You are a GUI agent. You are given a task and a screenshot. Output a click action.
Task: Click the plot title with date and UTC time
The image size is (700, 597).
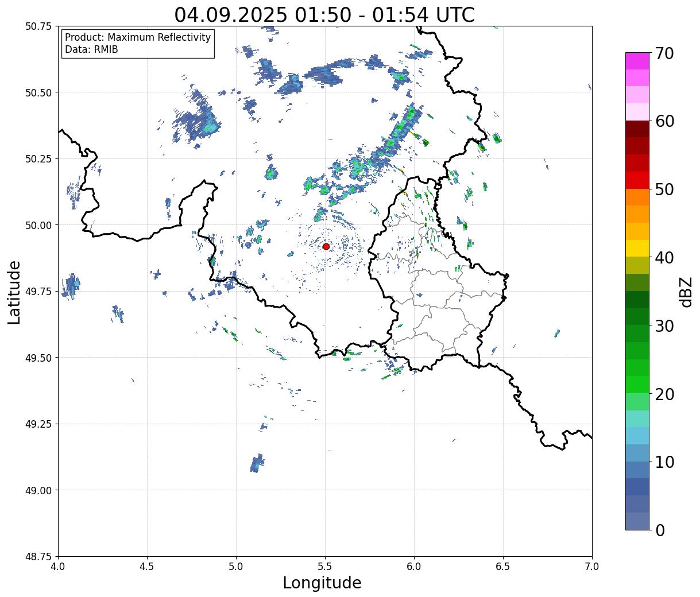(x=324, y=15)
